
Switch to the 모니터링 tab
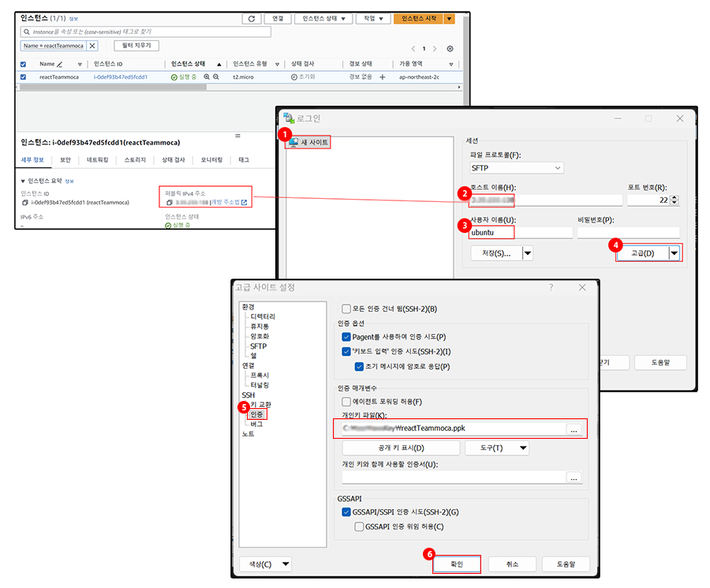[x=211, y=160]
